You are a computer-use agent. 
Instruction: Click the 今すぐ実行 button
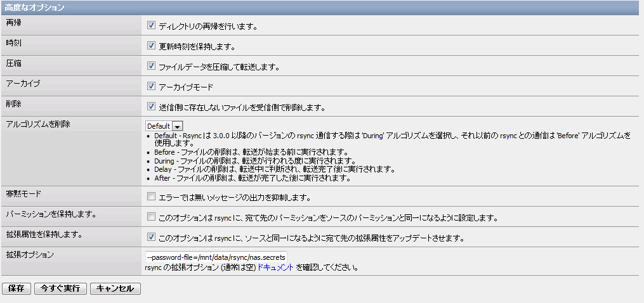[60, 288]
